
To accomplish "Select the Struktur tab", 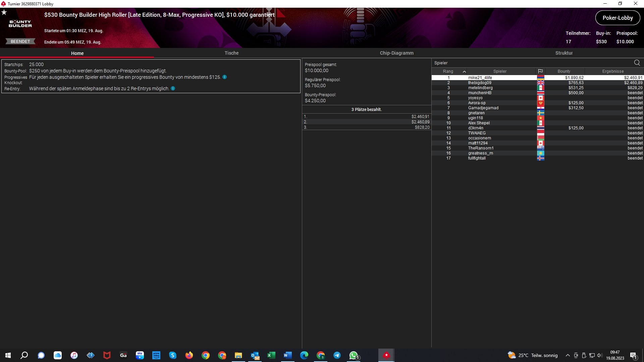I will pyautogui.click(x=564, y=53).
